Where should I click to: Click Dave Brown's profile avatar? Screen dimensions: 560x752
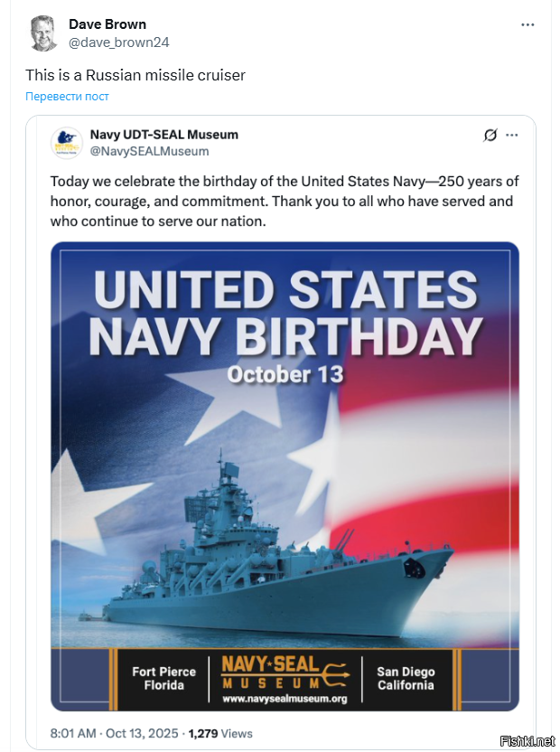click(43, 33)
